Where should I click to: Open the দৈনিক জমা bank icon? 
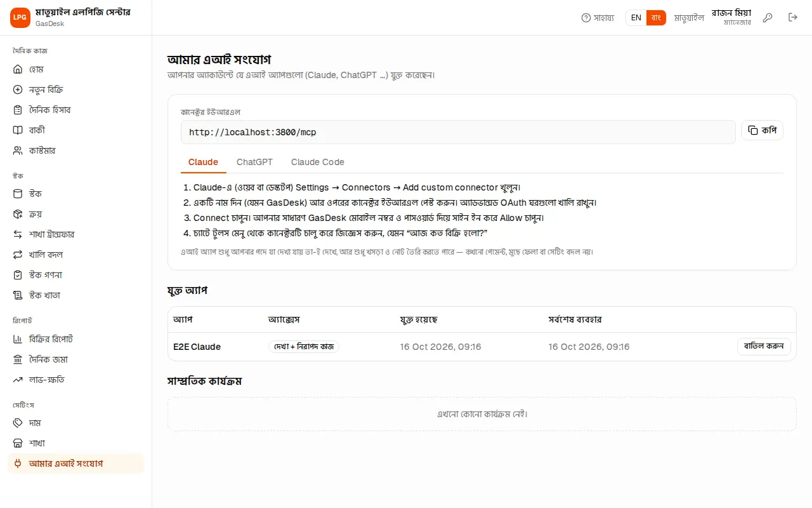click(x=18, y=359)
